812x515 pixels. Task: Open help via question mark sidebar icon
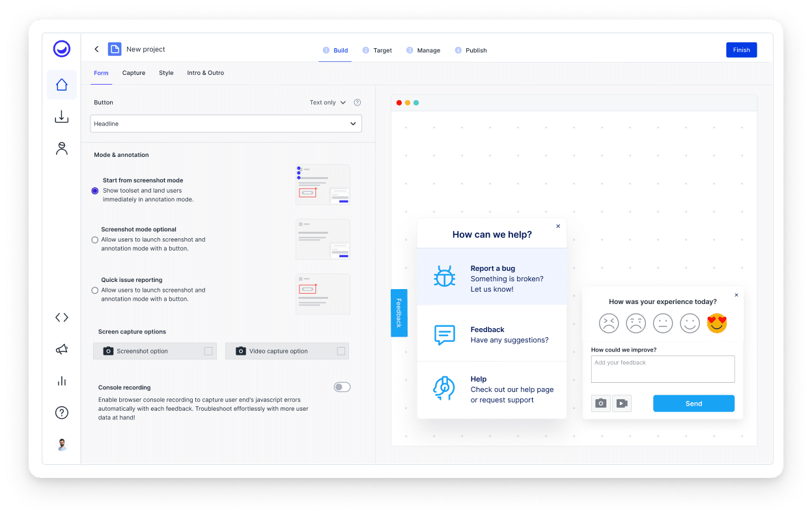click(61, 412)
